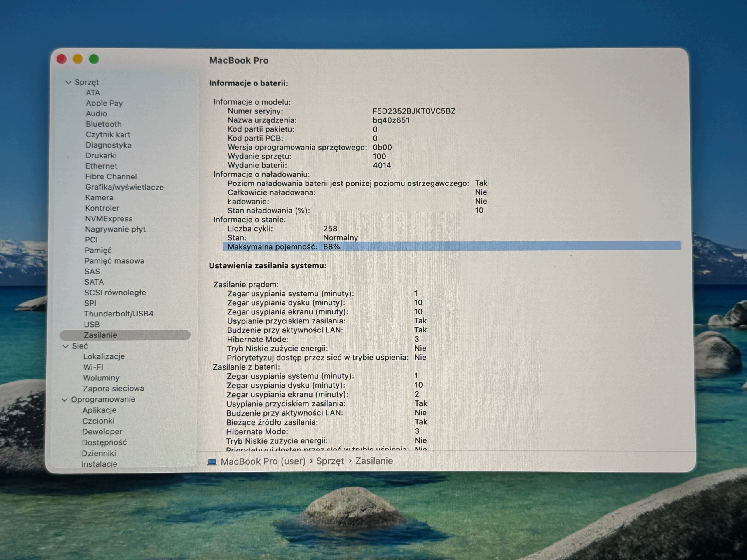Select Drukarki in the sidebar
Viewport: 747px width, 560px height.
point(101,155)
